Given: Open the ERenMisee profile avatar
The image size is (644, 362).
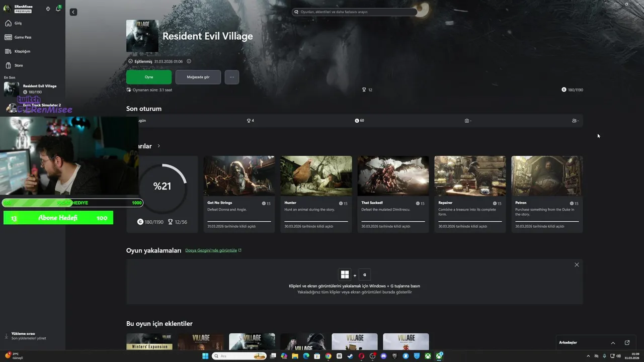Looking at the screenshot, I should (8, 9).
